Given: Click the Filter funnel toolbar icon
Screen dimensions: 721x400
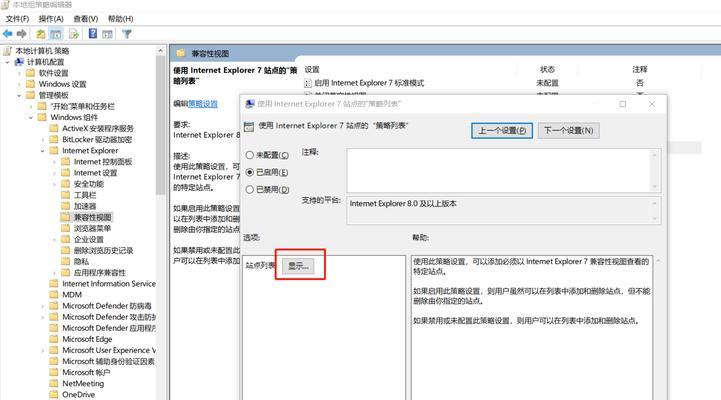Looking at the screenshot, I should (x=127, y=34).
